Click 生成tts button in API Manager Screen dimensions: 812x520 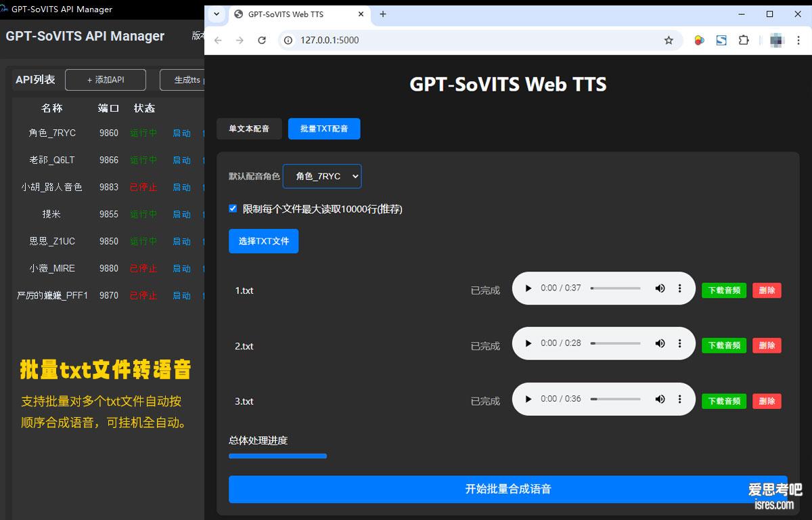(x=182, y=80)
